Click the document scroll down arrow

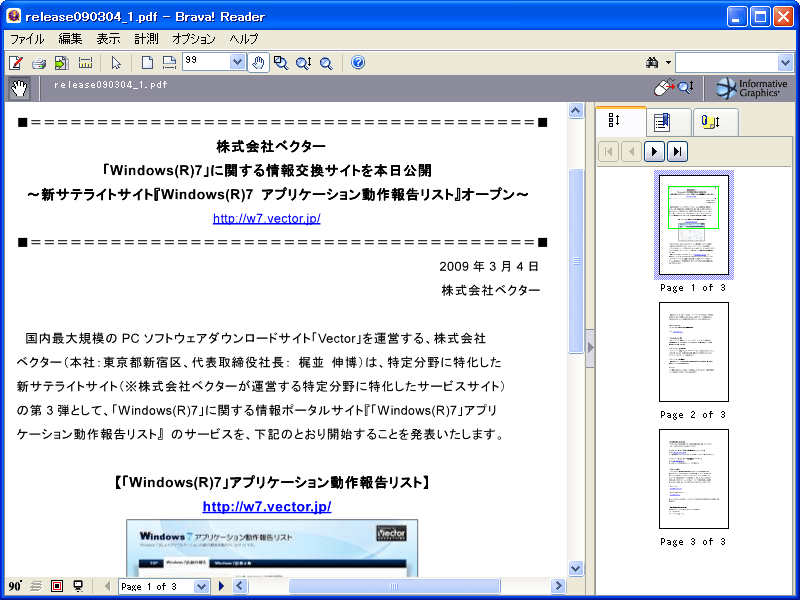click(576, 568)
